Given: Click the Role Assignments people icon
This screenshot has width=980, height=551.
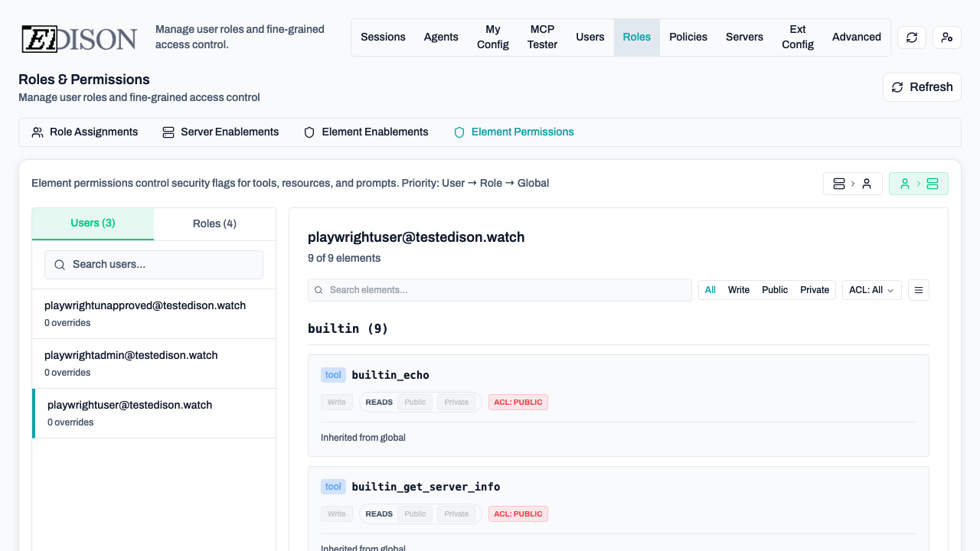Looking at the screenshot, I should 38,132.
